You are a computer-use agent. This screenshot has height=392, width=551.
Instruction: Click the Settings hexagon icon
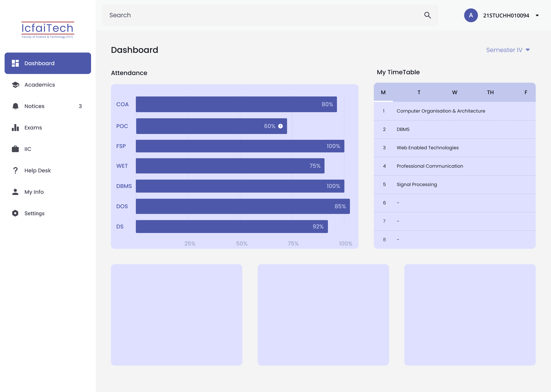click(15, 213)
